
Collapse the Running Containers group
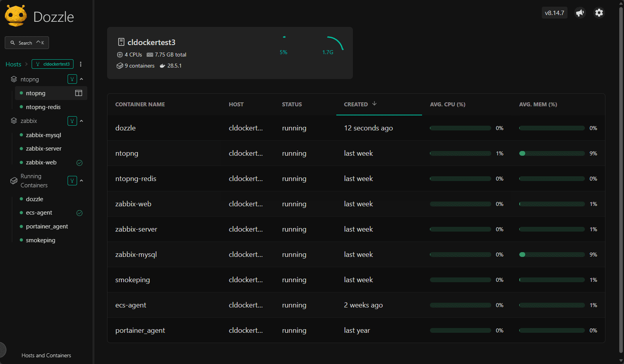81,181
